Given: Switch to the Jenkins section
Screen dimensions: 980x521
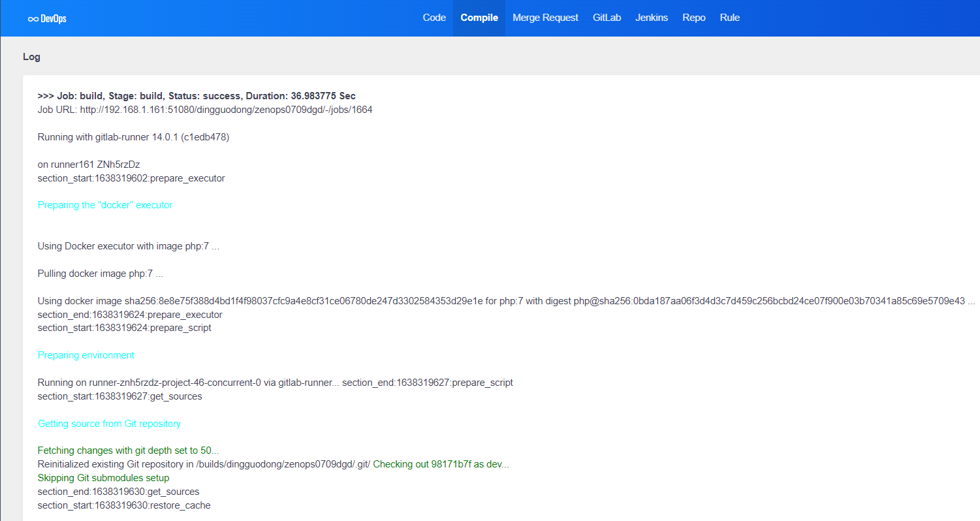Looking at the screenshot, I should point(652,18).
